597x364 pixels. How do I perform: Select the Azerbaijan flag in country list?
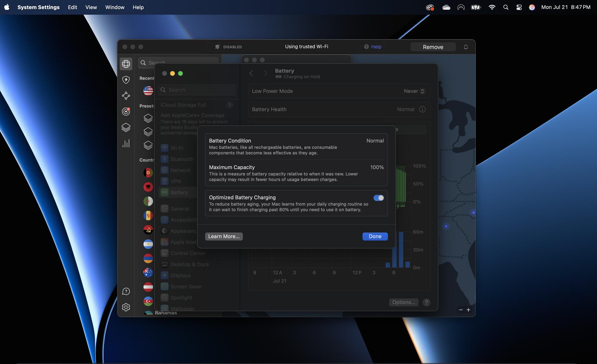coord(148,301)
